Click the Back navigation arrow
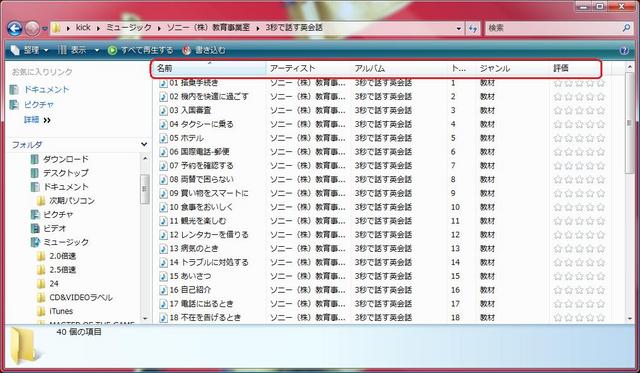The width and height of the screenshot is (640, 373). [x=15, y=29]
